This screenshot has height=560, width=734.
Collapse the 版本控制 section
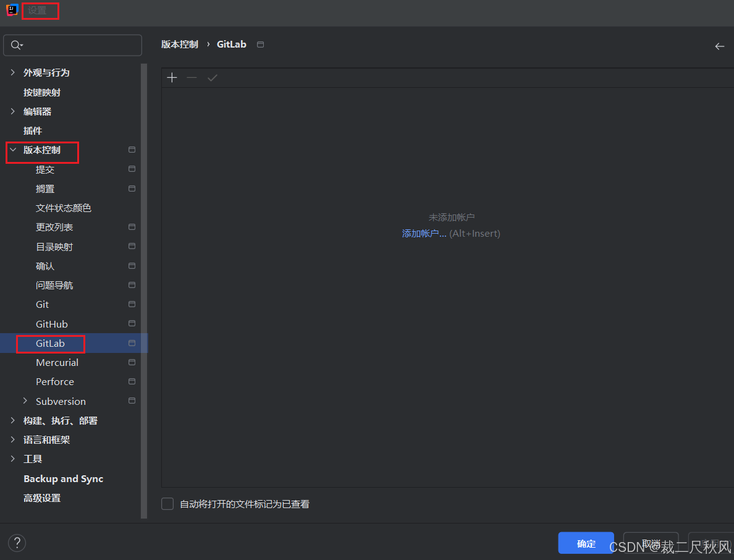(x=13, y=150)
